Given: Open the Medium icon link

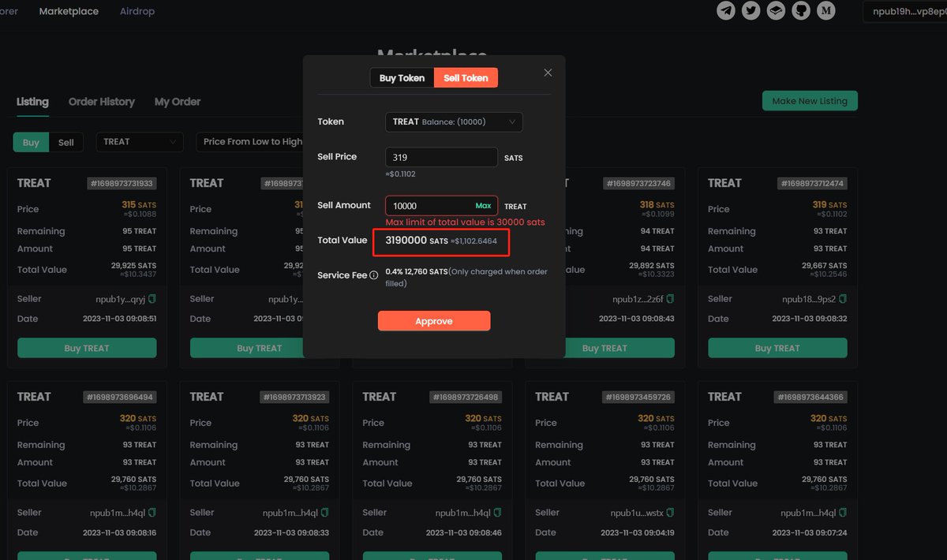Looking at the screenshot, I should 826,10.
